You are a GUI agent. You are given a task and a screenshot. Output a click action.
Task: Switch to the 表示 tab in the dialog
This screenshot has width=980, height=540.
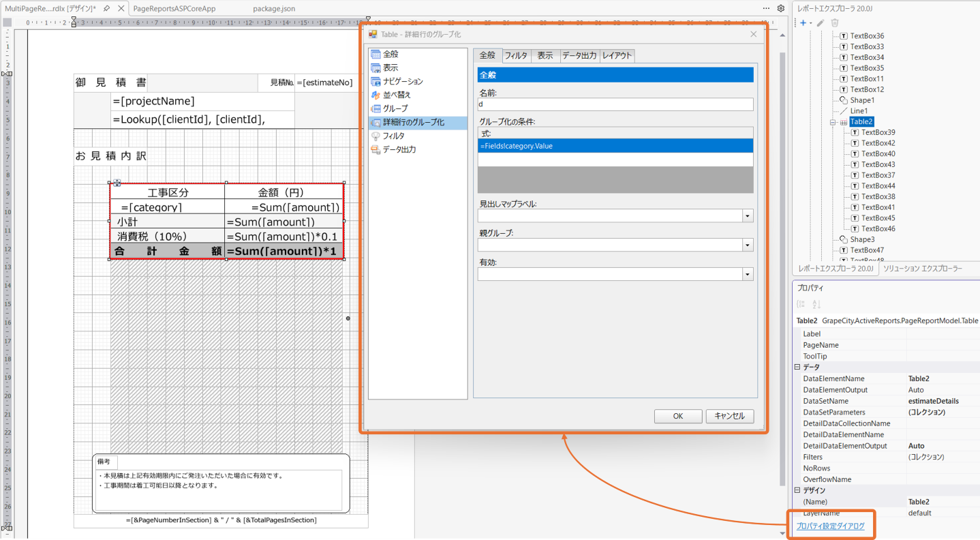point(545,56)
